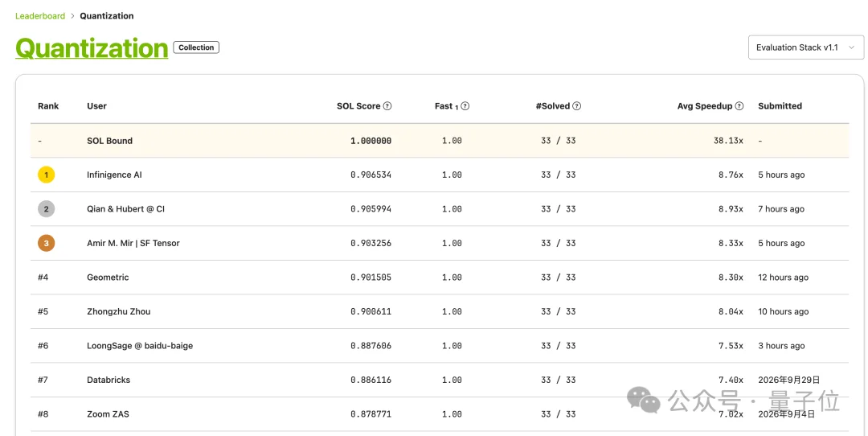This screenshot has height=436, width=868.
Task: Click the Collection tag button
Action: [x=196, y=47]
